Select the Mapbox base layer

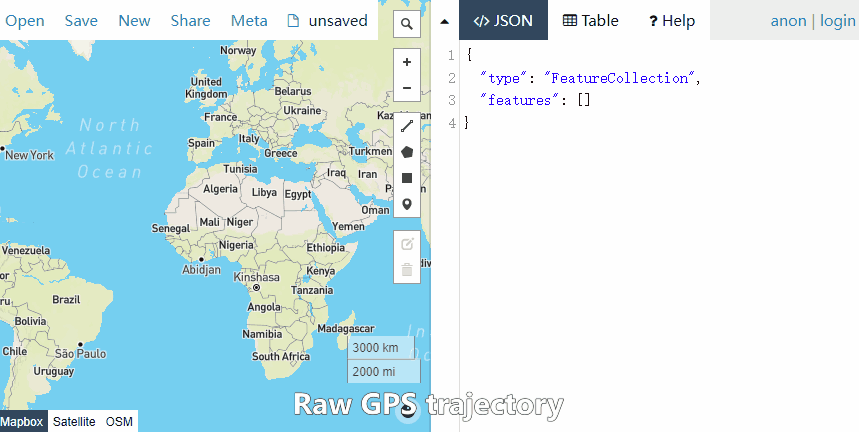click(21, 422)
